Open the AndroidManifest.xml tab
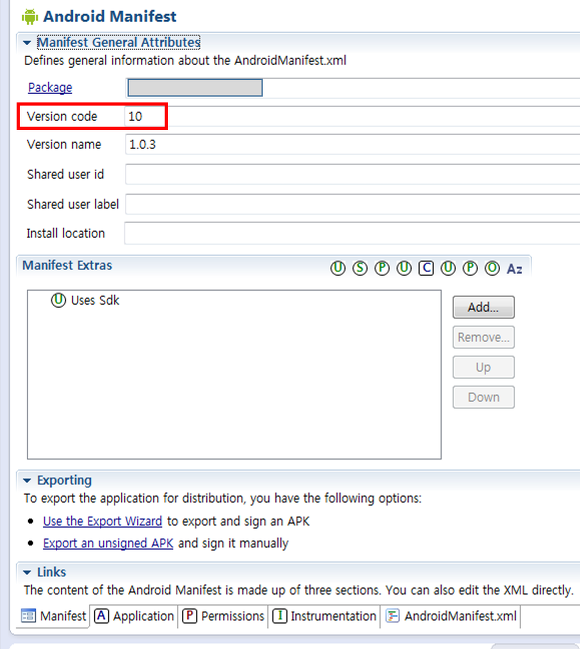The image size is (580, 649). click(451, 616)
